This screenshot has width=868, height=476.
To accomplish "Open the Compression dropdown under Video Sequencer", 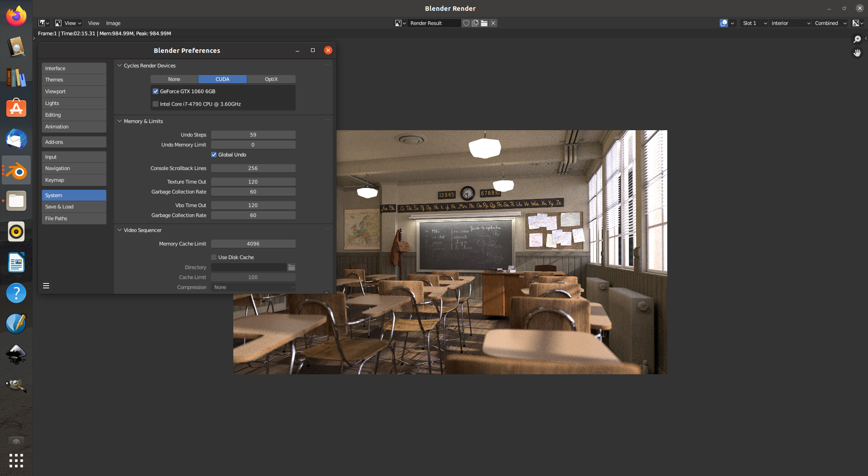I will pyautogui.click(x=253, y=287).
